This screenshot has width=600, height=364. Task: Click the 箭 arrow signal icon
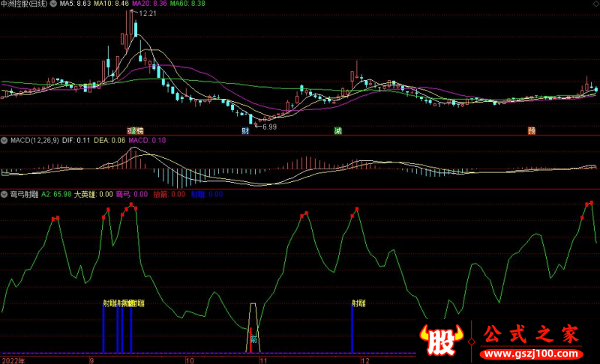pos(253,339)
